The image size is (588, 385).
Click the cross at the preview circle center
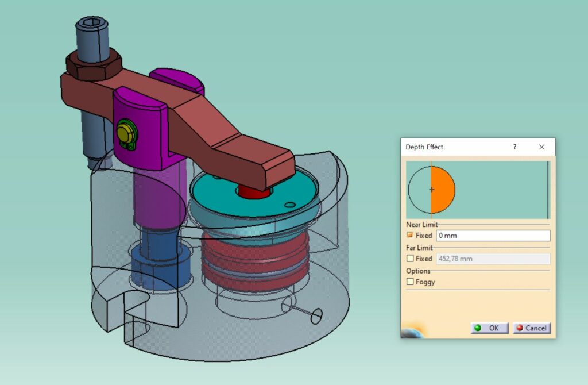[x=431, y=189]
